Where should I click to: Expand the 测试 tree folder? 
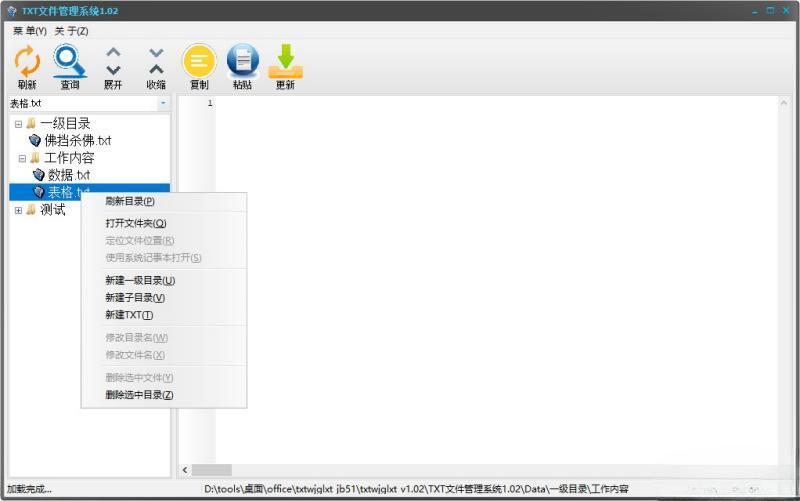pos(18,210)
